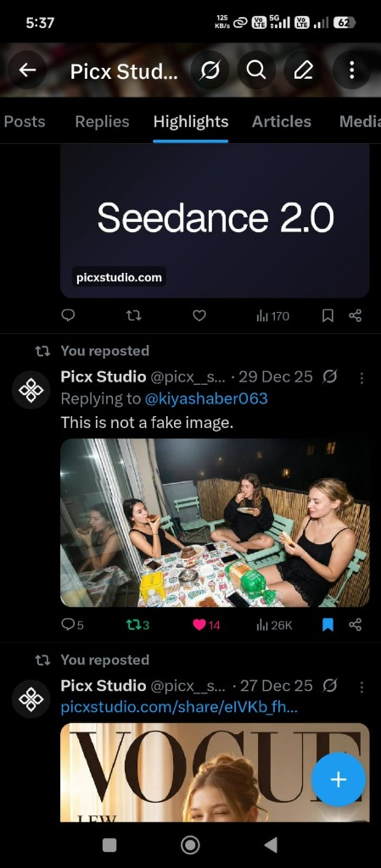This screenshot has width=381, height=868.
Task: Like the Seedance 2.0 post
Action: pos(199,315)
